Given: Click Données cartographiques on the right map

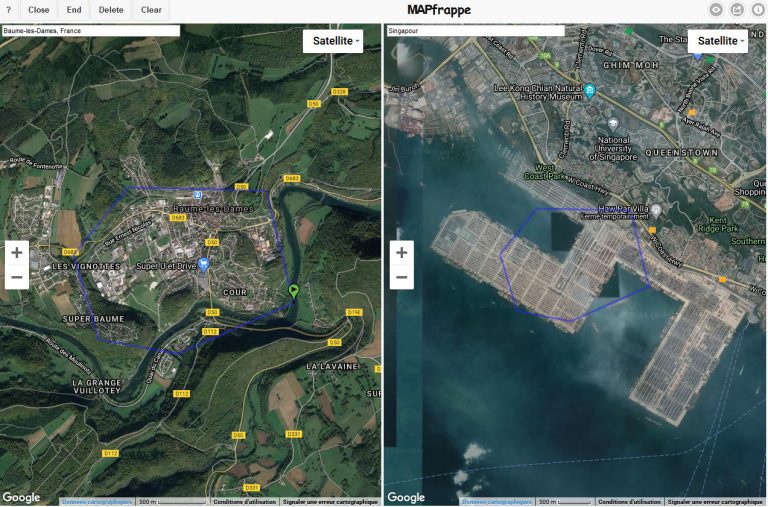Looking at the screenshot, I should pos(497,502).
